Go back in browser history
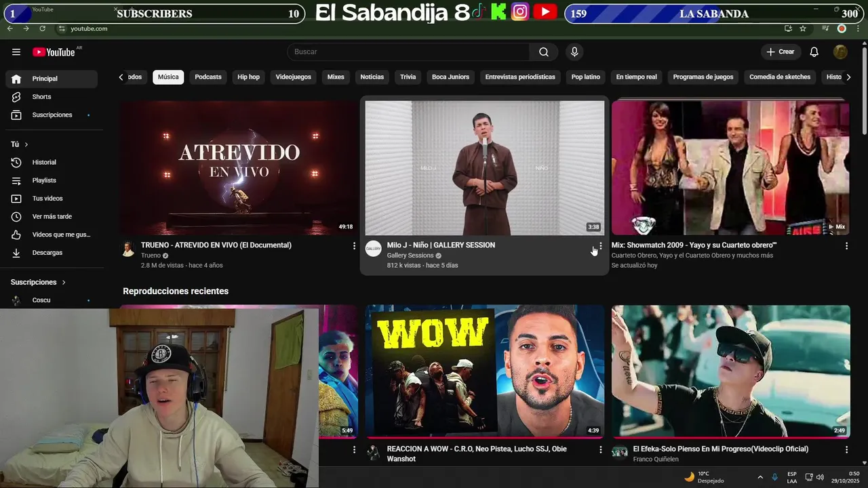Image resolution: width=868 pixels, height=488 pixels. tap(10, 28)
